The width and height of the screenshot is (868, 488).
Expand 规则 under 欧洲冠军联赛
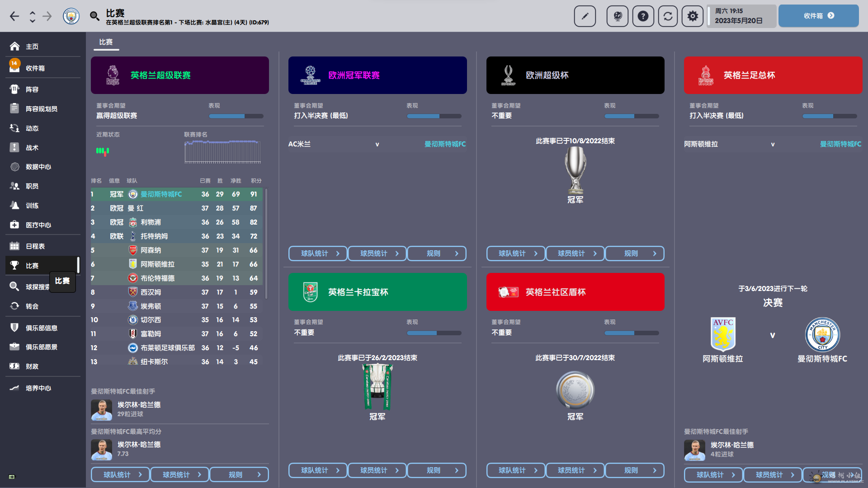coord(437,253)
